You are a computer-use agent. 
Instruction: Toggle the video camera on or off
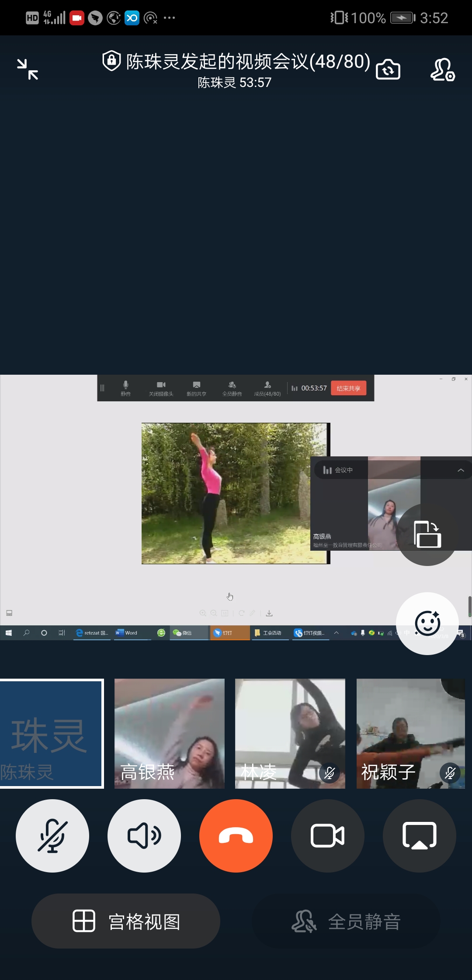point(327,836)
